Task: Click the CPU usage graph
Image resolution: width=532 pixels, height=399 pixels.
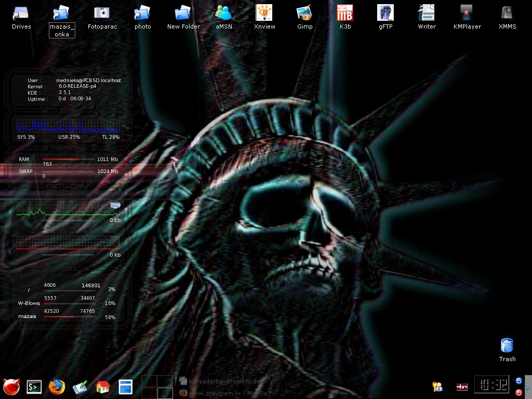Action: [68, 126]
